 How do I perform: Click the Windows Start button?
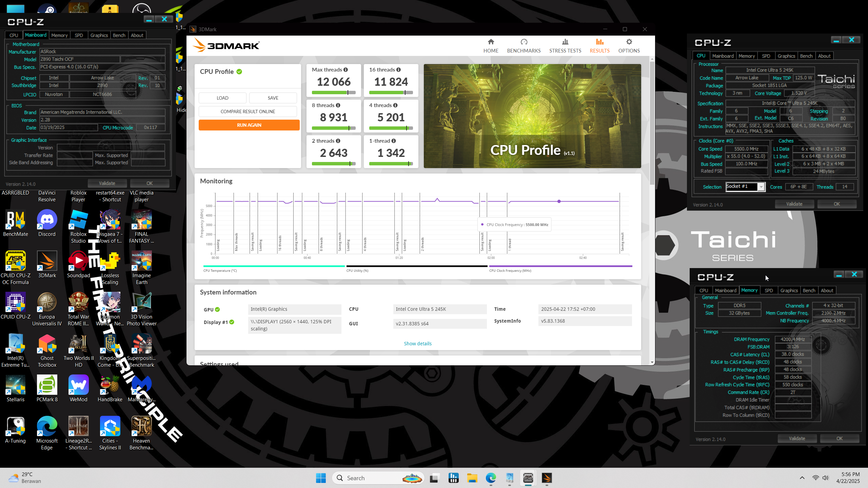[x=321, y=478]
